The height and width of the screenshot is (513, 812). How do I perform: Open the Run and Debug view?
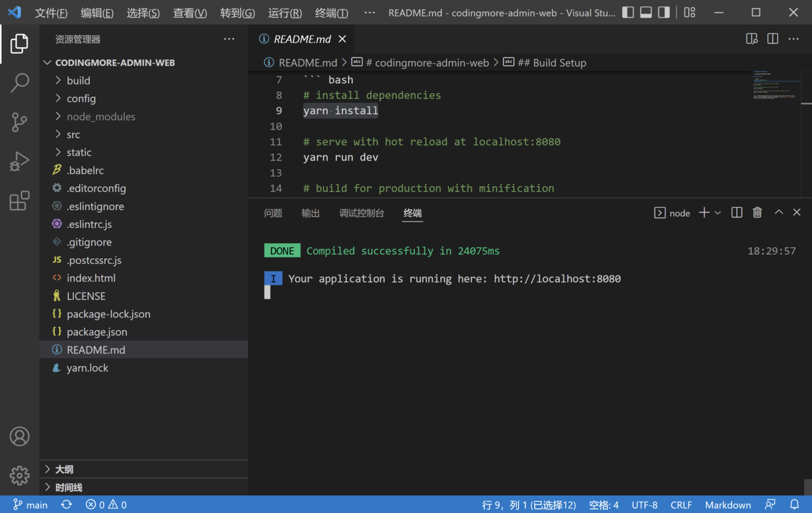coord(20,161)
